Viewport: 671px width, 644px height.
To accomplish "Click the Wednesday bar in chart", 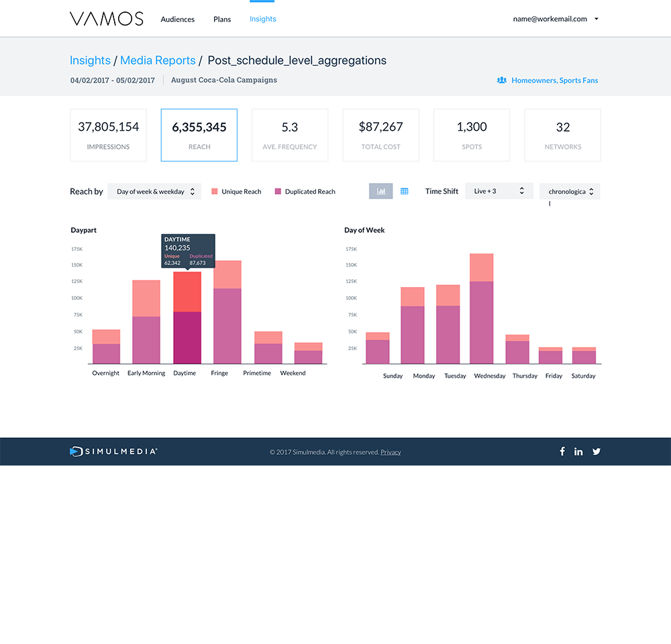I will point(481,309).
